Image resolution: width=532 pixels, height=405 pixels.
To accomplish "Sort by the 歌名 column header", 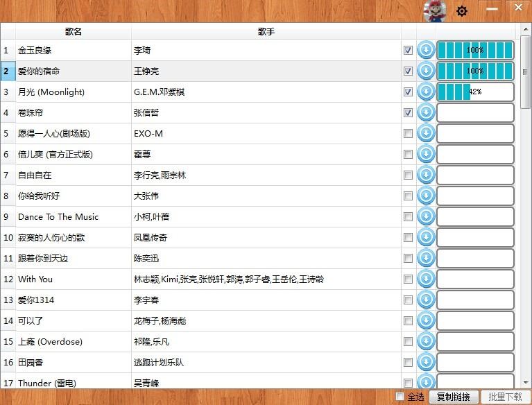I will pos(74,31).
